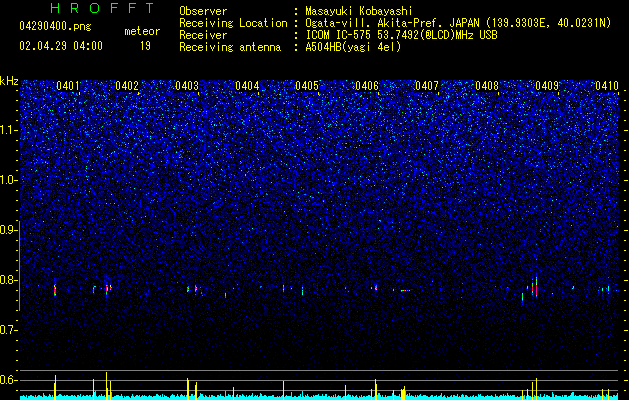This screenshot has height=400, width=629.
Task: Click the 0408 time marker
Action: 487,85
